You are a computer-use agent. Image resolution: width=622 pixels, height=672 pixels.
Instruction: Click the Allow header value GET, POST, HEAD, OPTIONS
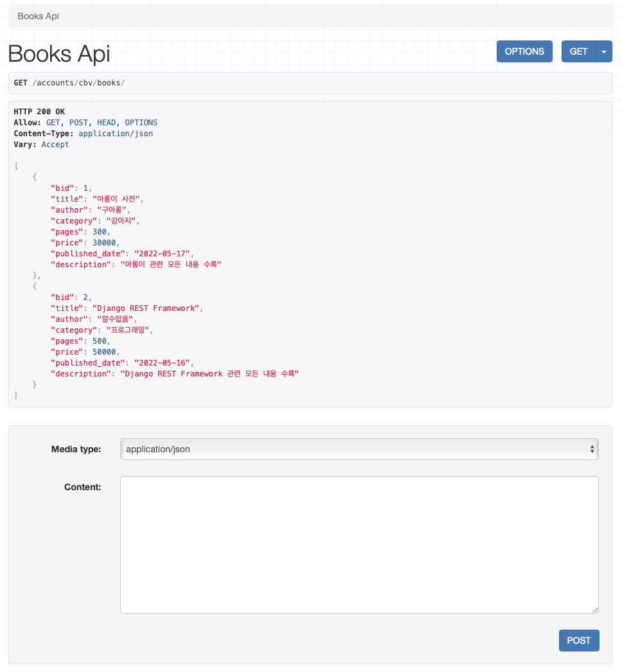coord(102,123)
